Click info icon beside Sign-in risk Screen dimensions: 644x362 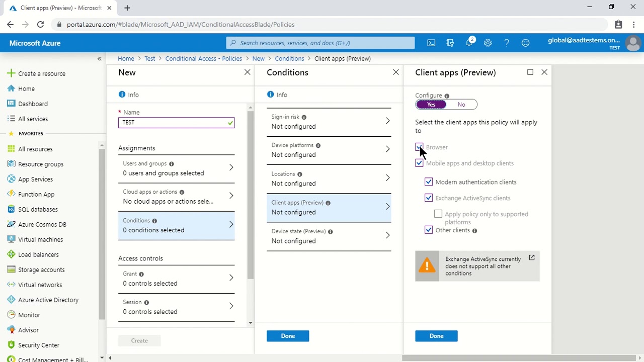(304, 117)
